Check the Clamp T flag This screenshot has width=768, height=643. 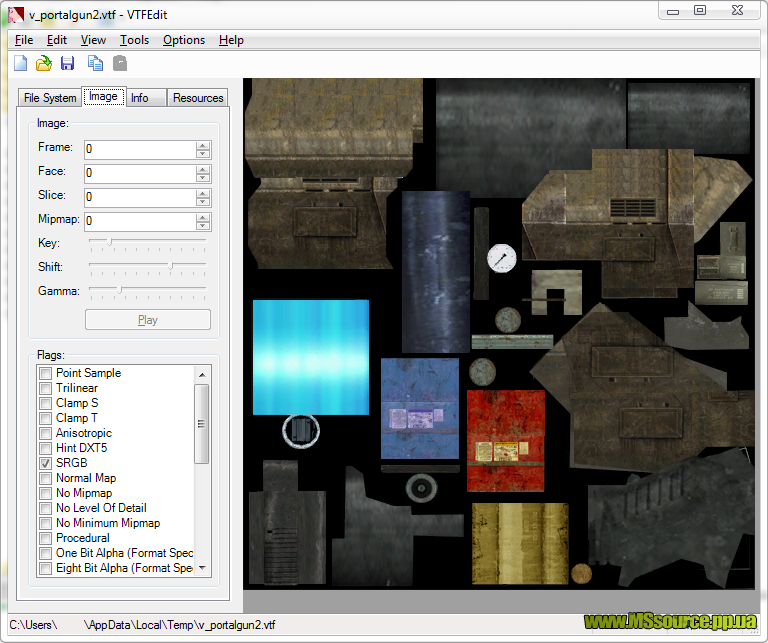[x=46, y=418]
